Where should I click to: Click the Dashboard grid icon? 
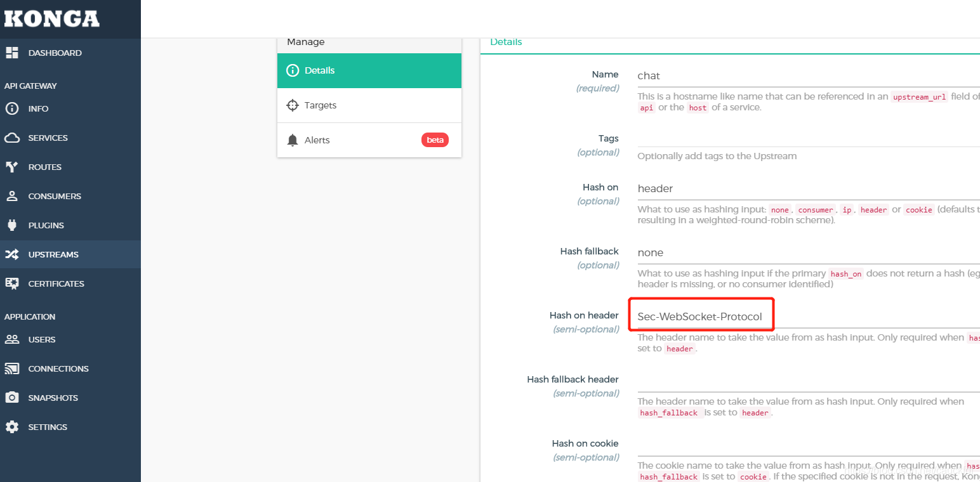click(x=12, y=53)
